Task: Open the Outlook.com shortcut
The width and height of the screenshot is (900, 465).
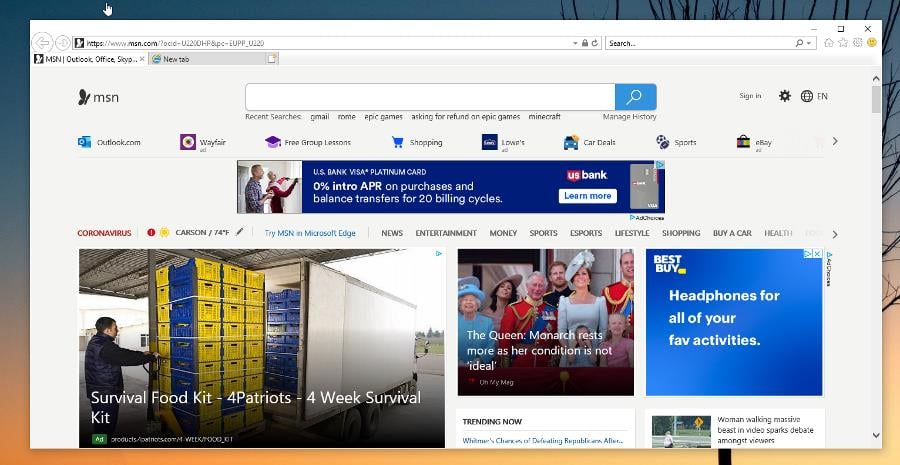Action: (x=109, y=142)
